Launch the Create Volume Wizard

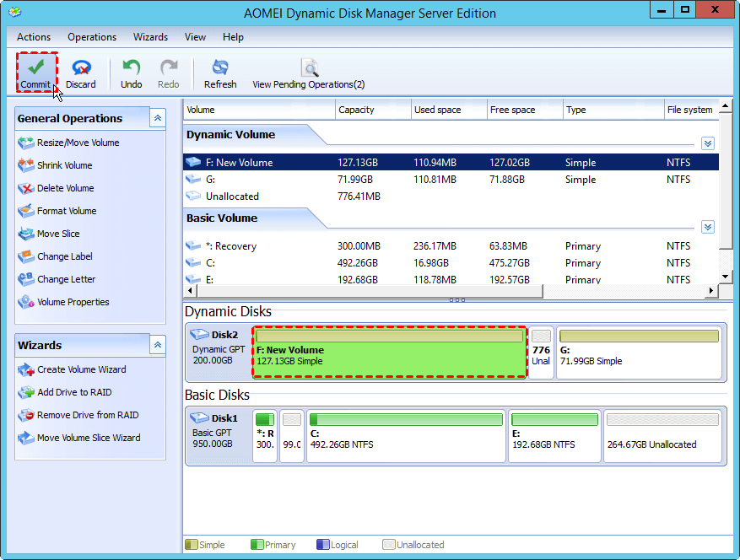point(81,369)
